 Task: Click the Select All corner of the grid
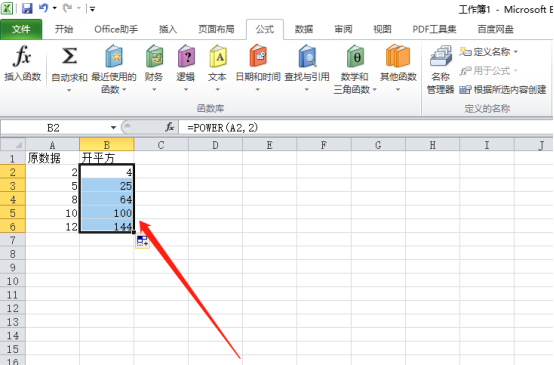pyautogui.click(x=13, y=144)
